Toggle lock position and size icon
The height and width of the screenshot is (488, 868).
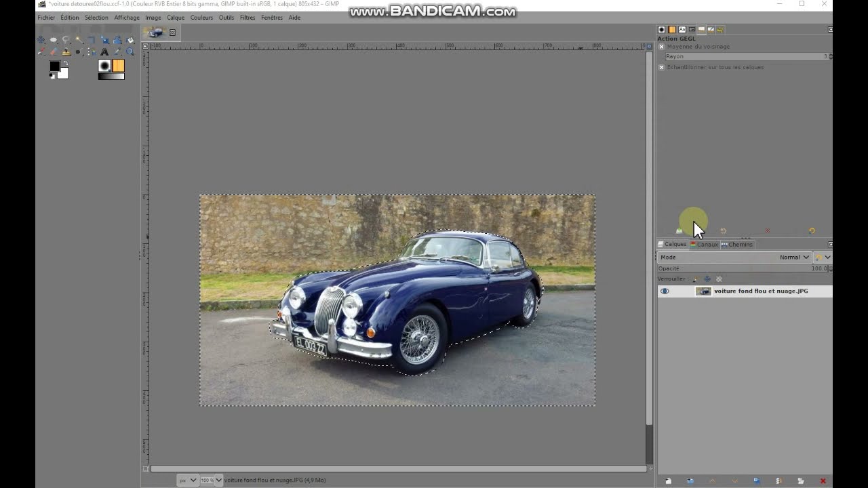(x=707, y=279)
